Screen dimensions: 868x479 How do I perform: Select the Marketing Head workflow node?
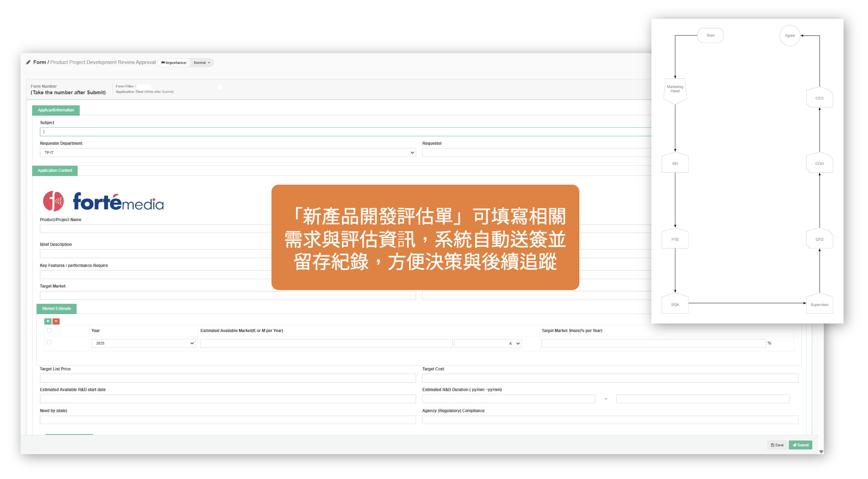675,90
